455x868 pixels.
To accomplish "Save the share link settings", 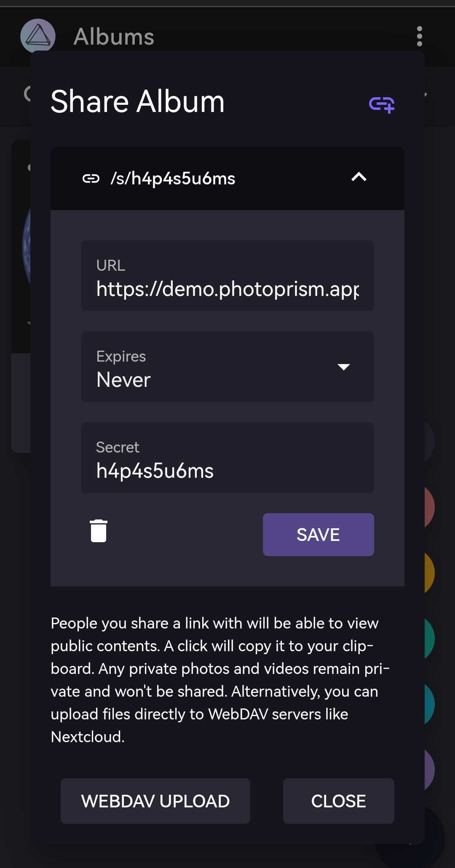I will click(318, 534).
